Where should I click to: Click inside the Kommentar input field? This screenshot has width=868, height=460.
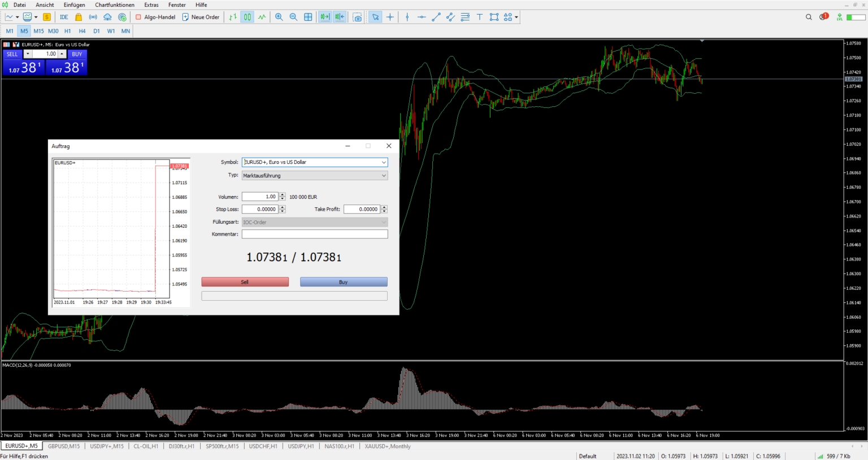pyautogui.click(x=314, y=234)
